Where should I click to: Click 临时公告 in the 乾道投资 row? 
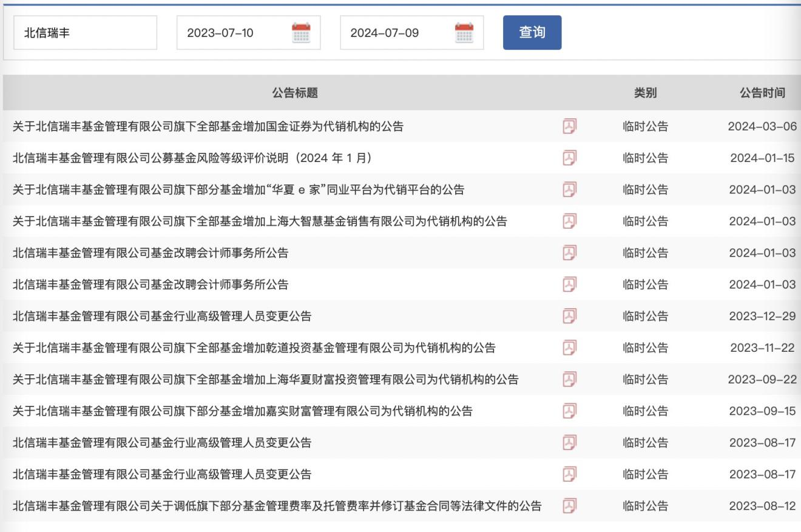pyautogui.click(x=646, y=347)
